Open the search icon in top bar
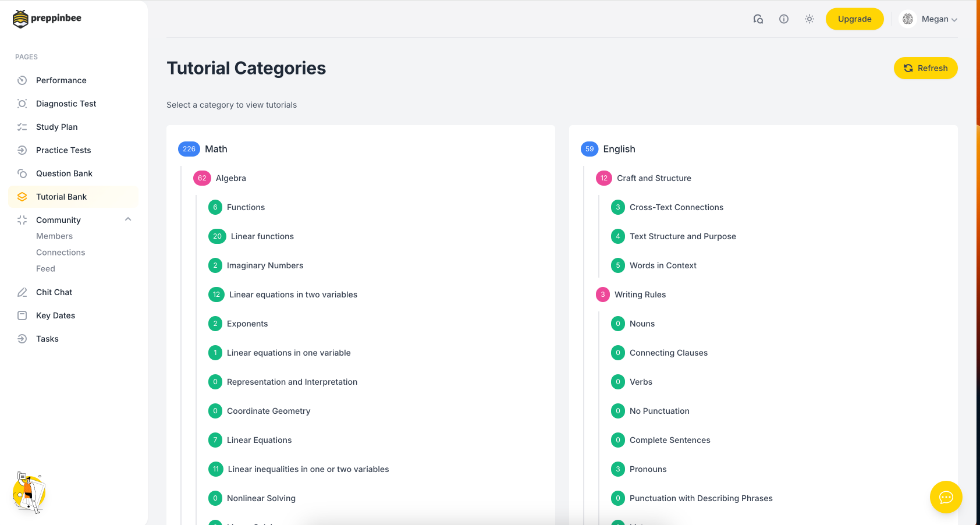The height and width of the screenshot is (525, 980). click(x=758, y=19)
